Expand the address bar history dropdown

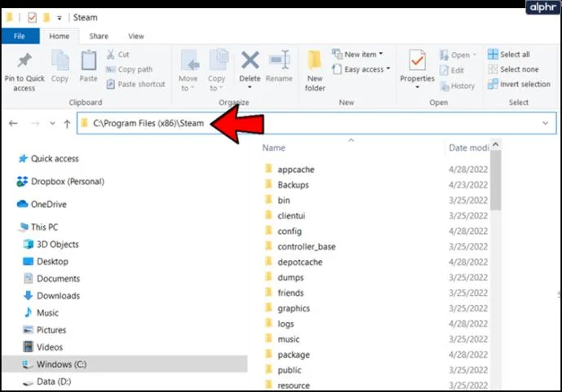(545, 123)
